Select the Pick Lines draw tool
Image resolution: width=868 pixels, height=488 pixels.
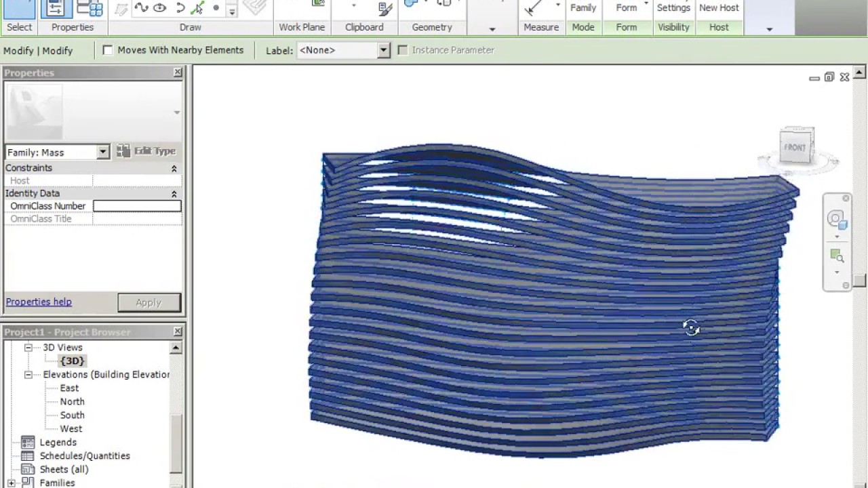point(197,8)
